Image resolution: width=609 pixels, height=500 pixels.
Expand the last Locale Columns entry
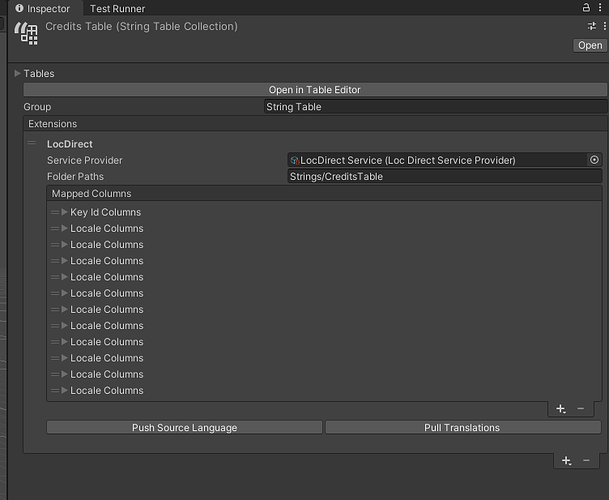(x=64, y=390)
